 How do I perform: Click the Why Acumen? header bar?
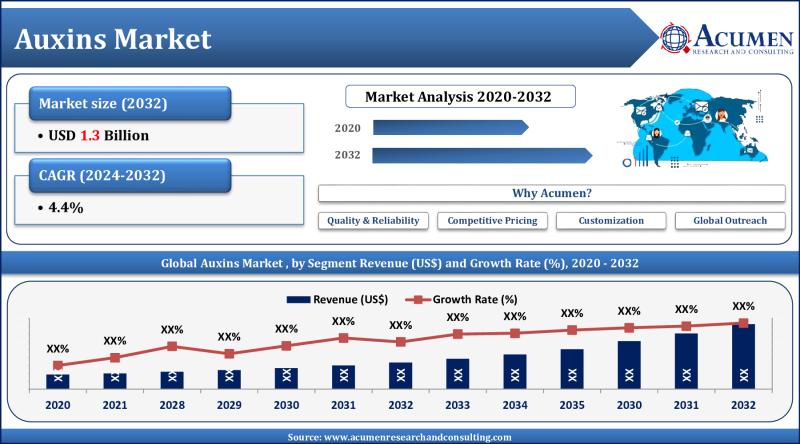point(551,192)
